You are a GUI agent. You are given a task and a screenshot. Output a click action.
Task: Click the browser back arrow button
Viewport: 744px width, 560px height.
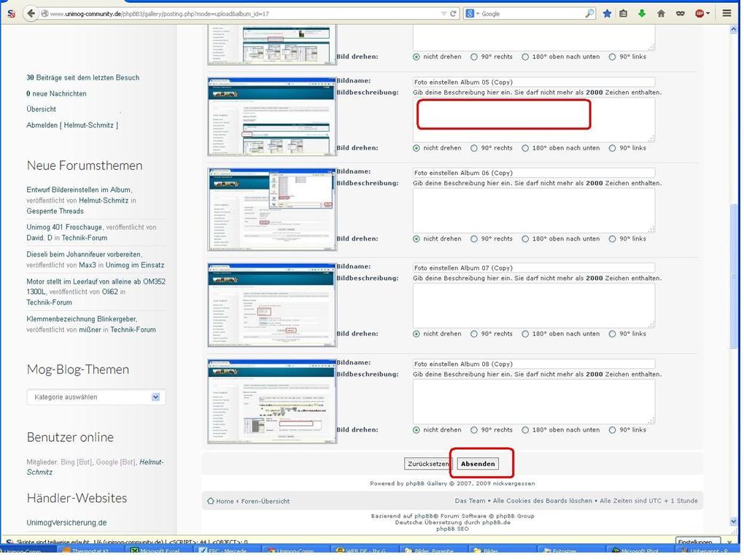30,13
